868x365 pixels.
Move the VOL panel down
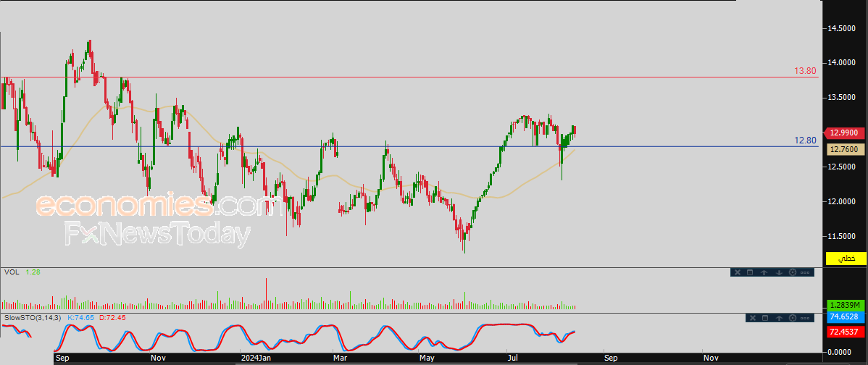779,272
